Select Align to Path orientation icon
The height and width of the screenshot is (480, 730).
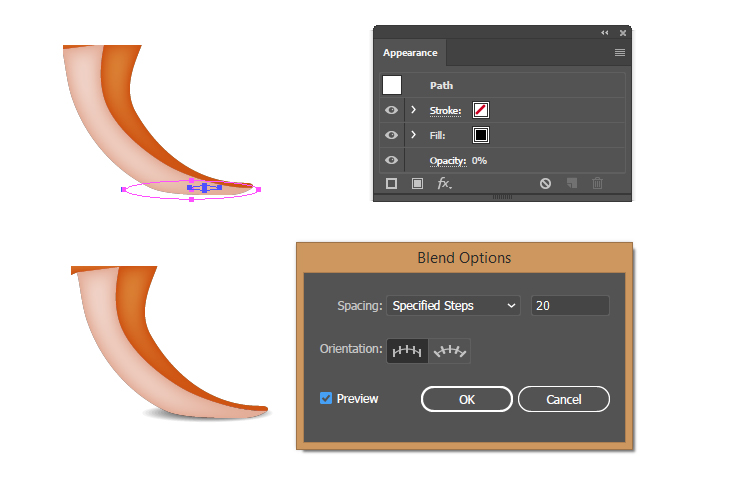[x=449, y=351]
